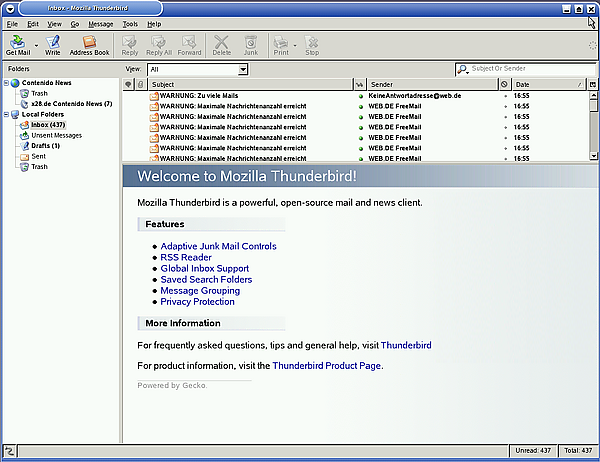Open the View filter dropdown
Screen dimensions: 600x462
point(198,69)
